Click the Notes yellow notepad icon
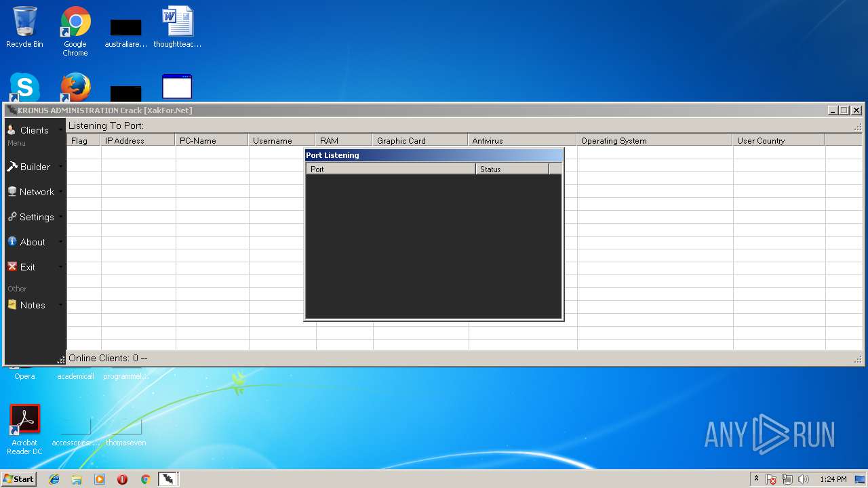 [12, 304]
